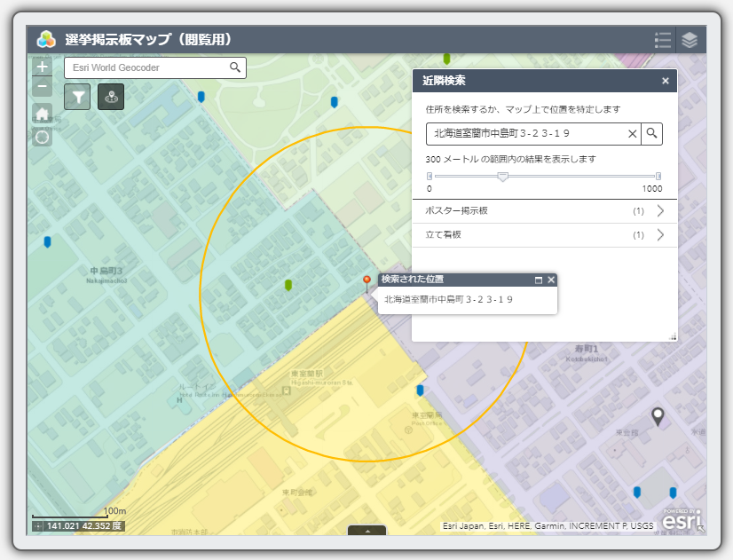Open the legend panel in header
Screen dimensions: 733x560
point(662,39)
